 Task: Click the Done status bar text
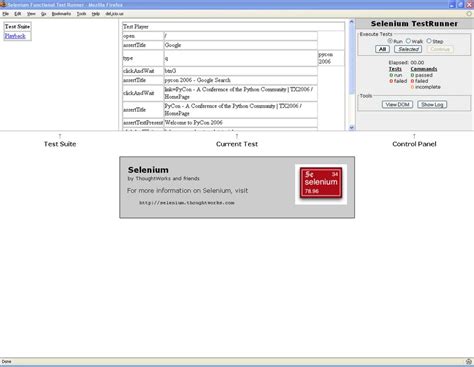[6, 361]
